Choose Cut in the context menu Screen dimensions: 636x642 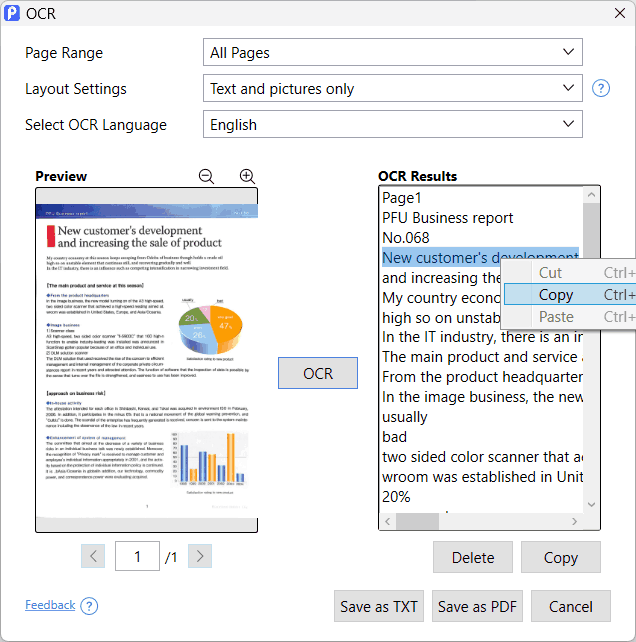pyautogui.click(x=570, y=273)
